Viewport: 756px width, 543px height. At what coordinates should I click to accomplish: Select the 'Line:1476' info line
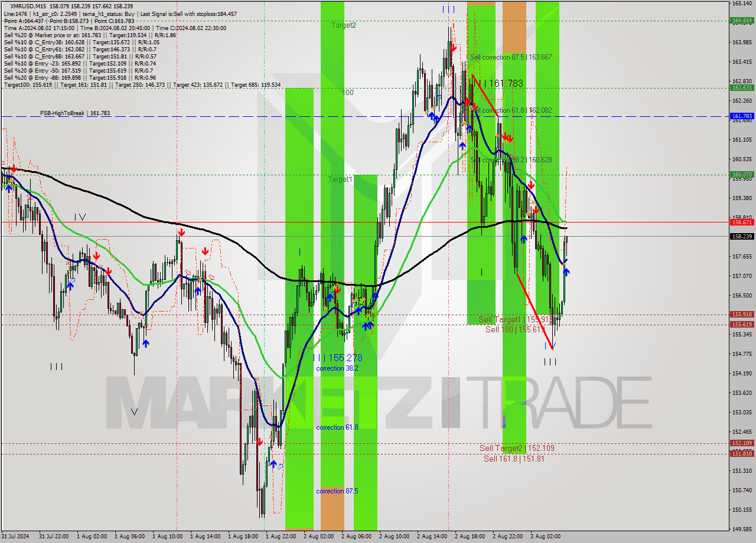tap(120, 14)
